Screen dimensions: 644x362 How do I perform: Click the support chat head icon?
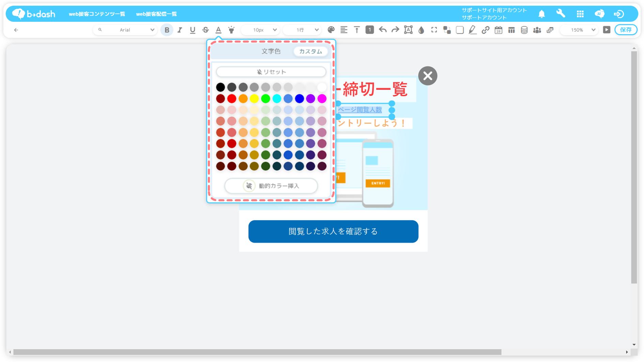point(600,14)
